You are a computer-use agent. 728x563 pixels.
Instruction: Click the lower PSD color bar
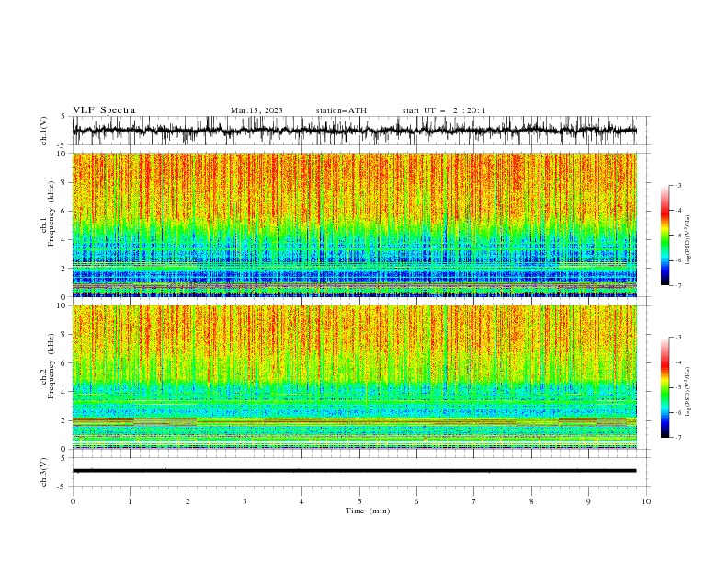coord(665,387)
